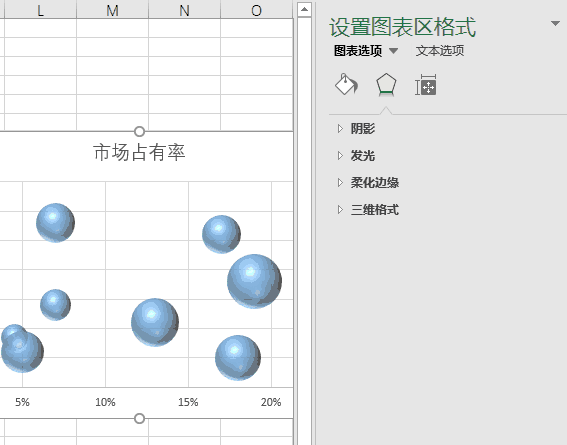Open the Fill & Line paint bucket tab
Image resolution: width=567 pixels, height=445 pixels.
[346, 85]
